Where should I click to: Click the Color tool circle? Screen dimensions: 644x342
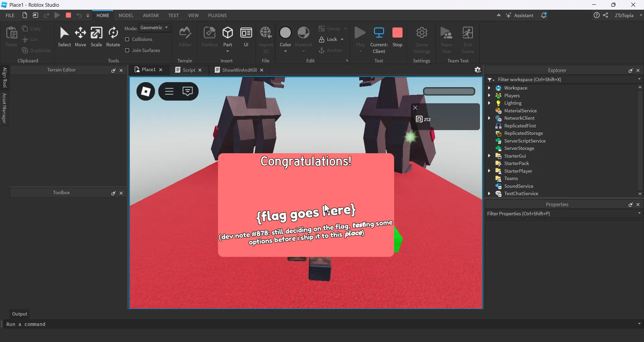click(285, 33)
